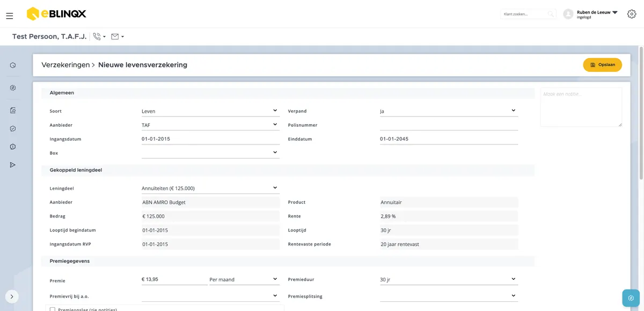Screen dimensions: 644x311
Task: Click the warning sidebar icon
Action: coord(13,147)
